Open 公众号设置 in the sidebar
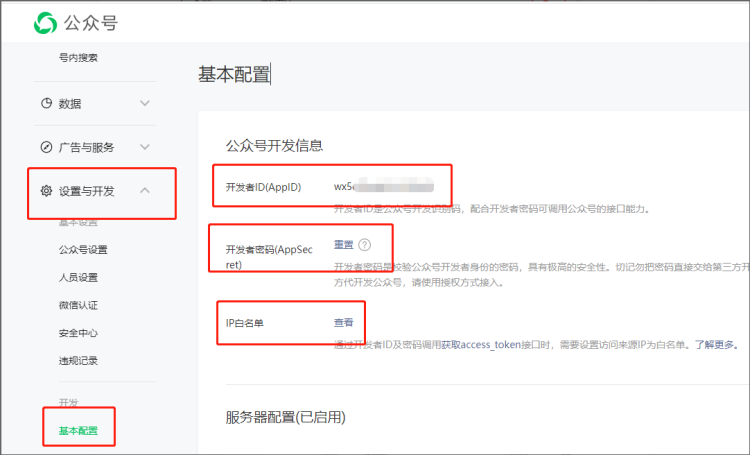The width and height of the screenshot is (750, 455). (83, 249)
